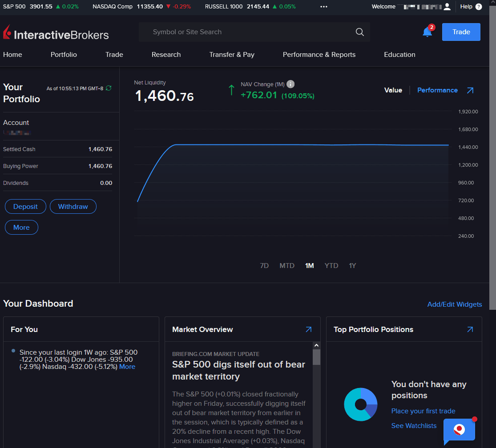Click the S&P 500 bear market headline

point(238,370)
